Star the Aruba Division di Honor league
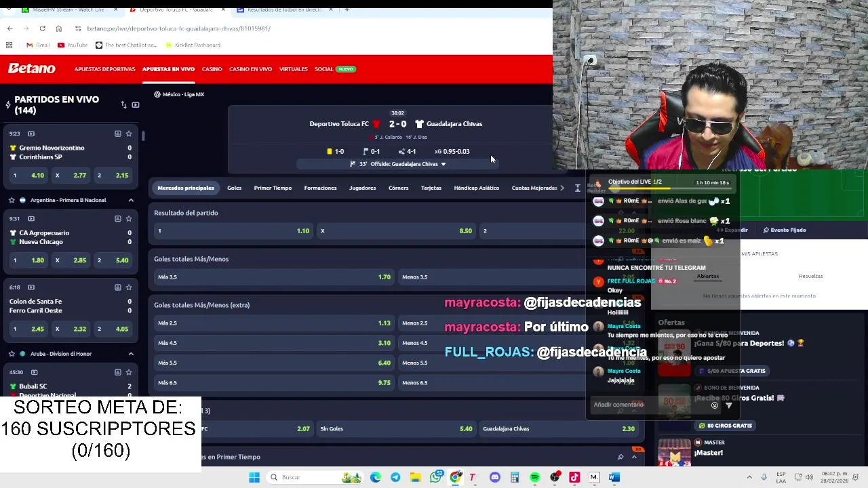This screenshot has height=488, width=868. point(12,354)
